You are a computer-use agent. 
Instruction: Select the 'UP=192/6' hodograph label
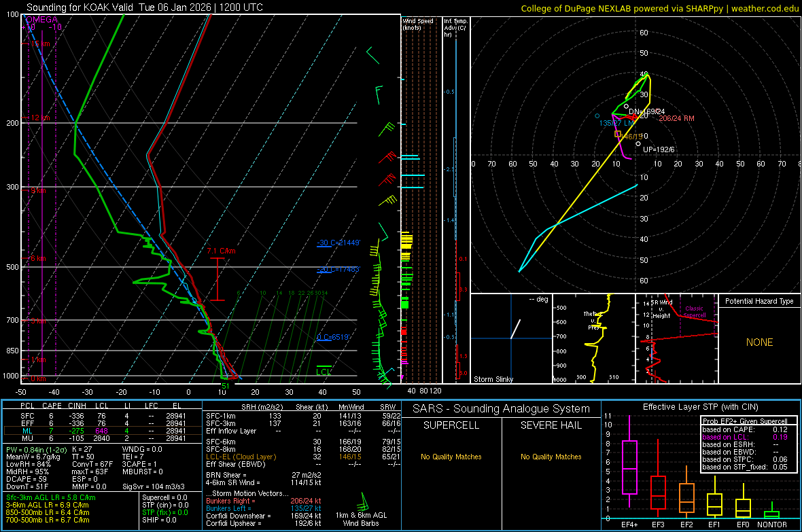click(x=659, y=150)
